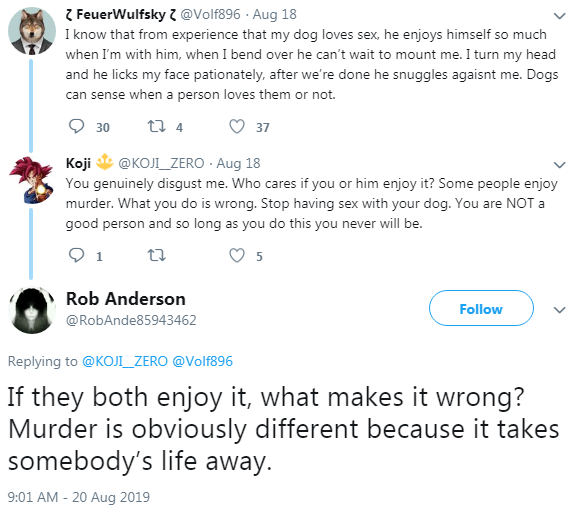The height and width of the screenshot is (509, 582).
Task: Retweet FeuerWulfsky's tweet
Action: (156, 126)
